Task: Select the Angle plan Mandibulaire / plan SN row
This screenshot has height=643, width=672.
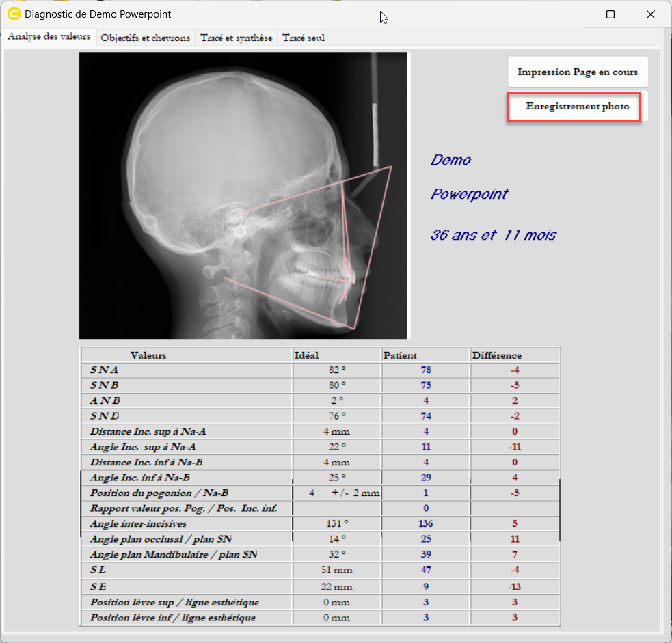Action: click(x=173, y=554)
